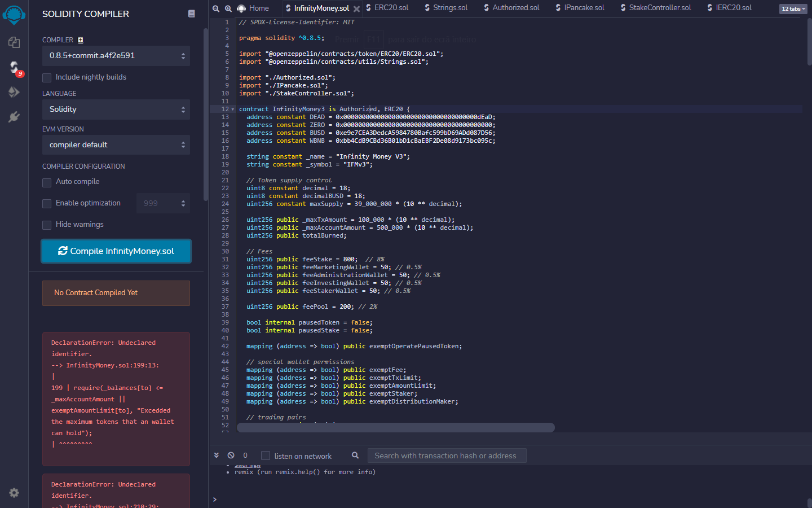Open the File Explorer sidebar icon
The height and width of the screenshot is (508, 812).
(x=14, y=42)
